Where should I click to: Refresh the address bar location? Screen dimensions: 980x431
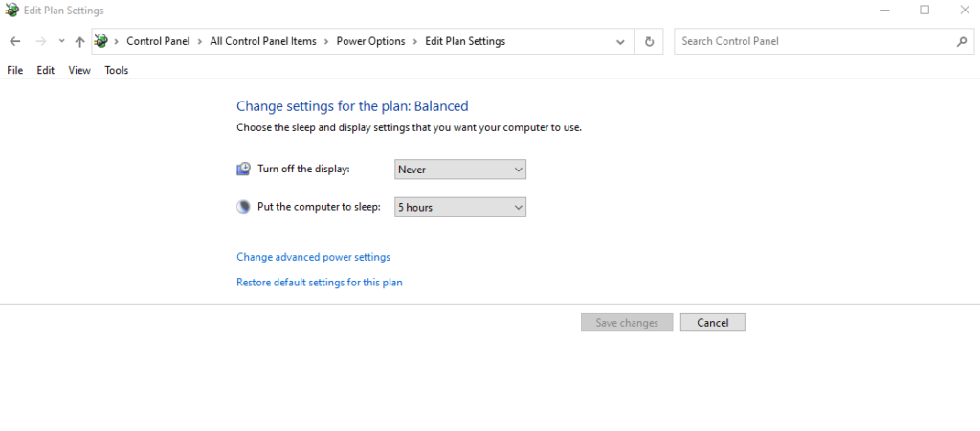point(649,42)
